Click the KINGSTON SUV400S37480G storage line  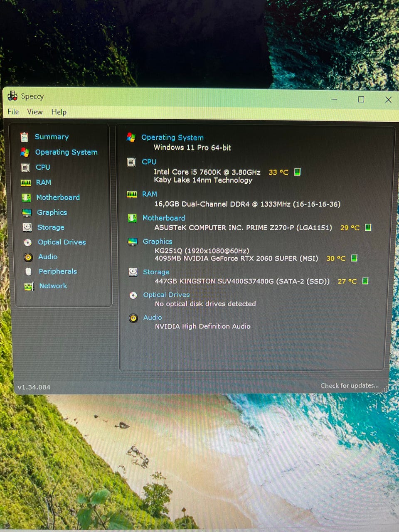(242, 281)
